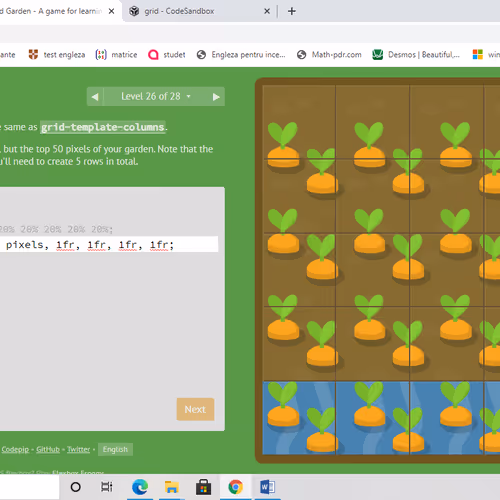Click the Next button
The height and width of the screenshot is (500, 500).
[195, 409]
